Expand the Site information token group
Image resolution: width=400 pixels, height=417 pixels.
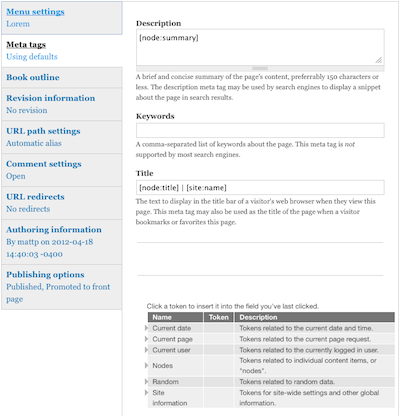(146, 393)
